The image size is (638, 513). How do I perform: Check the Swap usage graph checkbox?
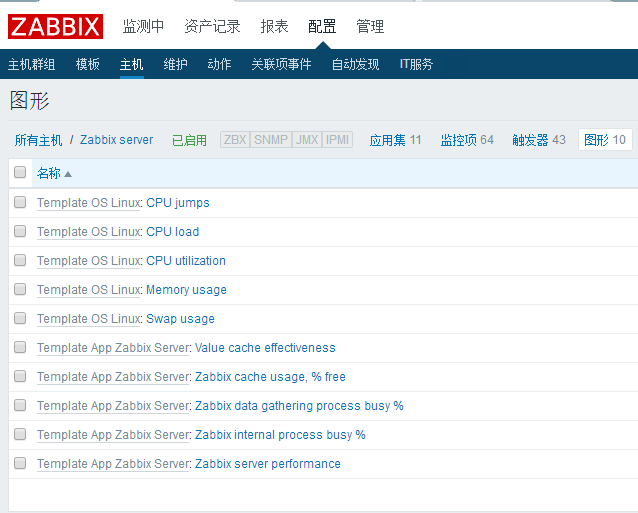[20, 318]
